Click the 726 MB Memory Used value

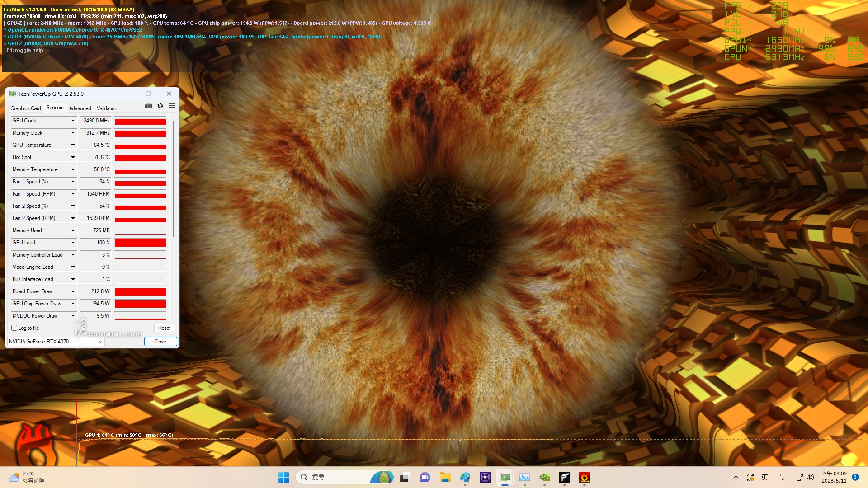coord(96,230)
